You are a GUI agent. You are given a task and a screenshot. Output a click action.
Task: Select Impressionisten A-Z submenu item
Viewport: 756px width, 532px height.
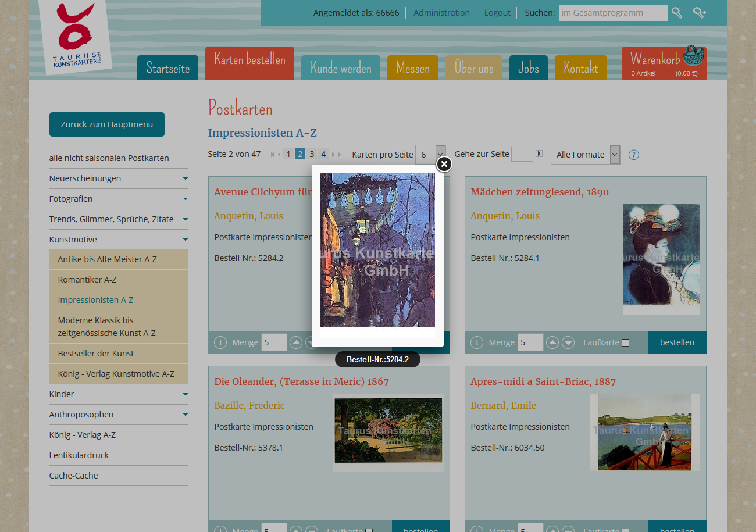pyautogui.click(x=119, y=300)
